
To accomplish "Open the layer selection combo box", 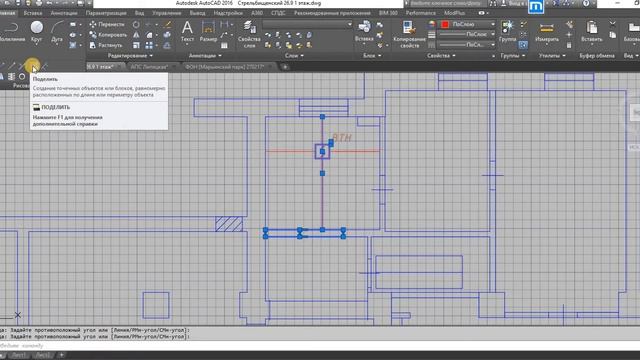I will pyautogui.click(x=307, y=24).
